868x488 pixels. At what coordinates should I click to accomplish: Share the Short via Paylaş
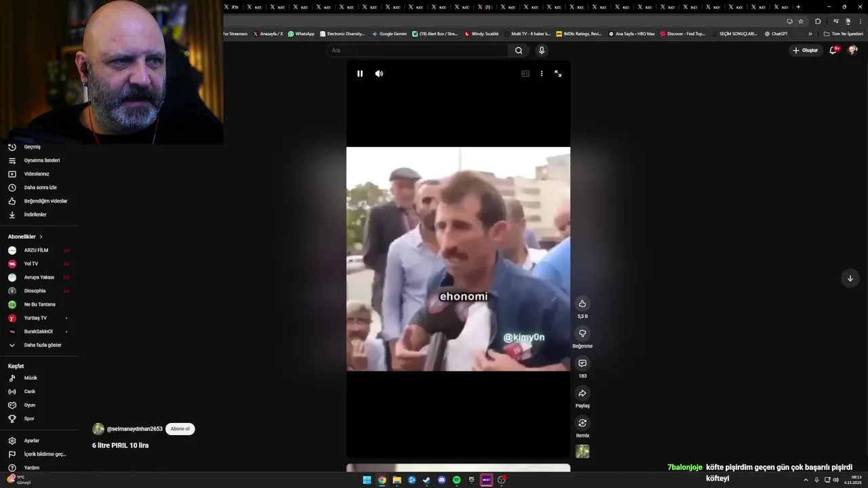pos(582,393)
